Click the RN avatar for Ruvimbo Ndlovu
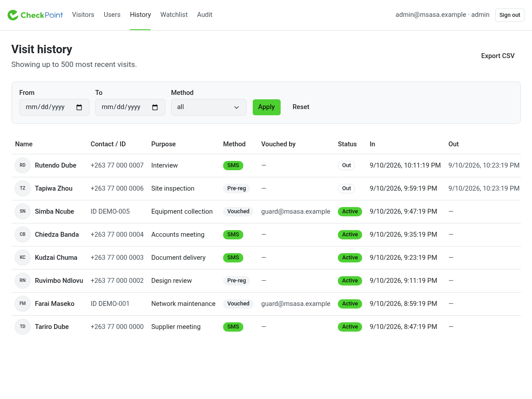The height and width of the screenshot is (399, 532). (23, 281)
